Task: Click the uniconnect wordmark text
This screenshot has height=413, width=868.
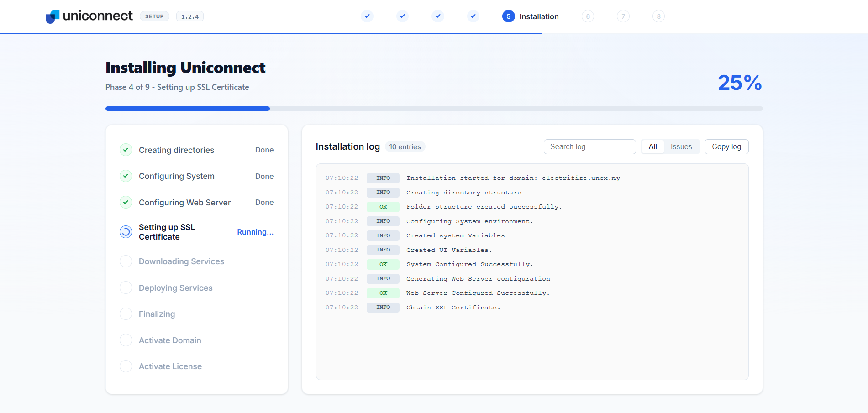Action: pyautogui.click(x=98, y=16)
